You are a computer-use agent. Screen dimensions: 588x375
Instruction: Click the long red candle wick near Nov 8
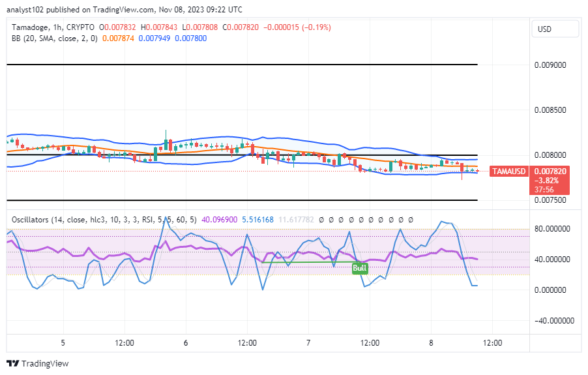pyautogui.click(x=462, y=174)
